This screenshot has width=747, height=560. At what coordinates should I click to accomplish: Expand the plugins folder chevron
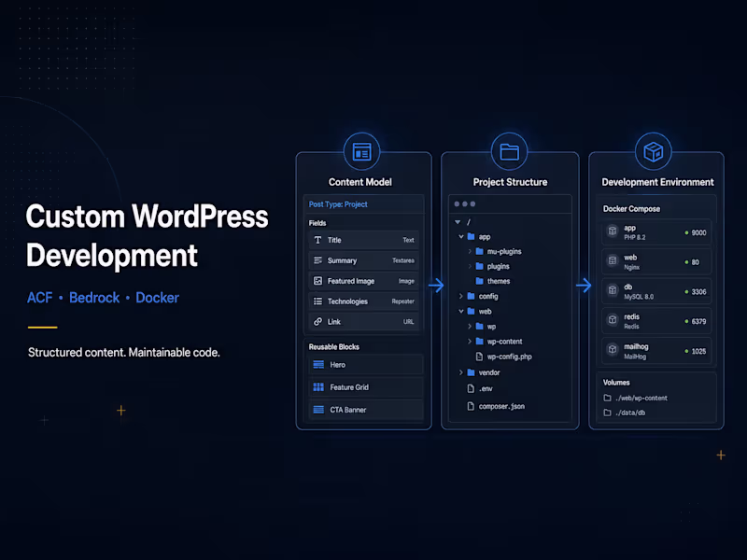coord(470,266)
